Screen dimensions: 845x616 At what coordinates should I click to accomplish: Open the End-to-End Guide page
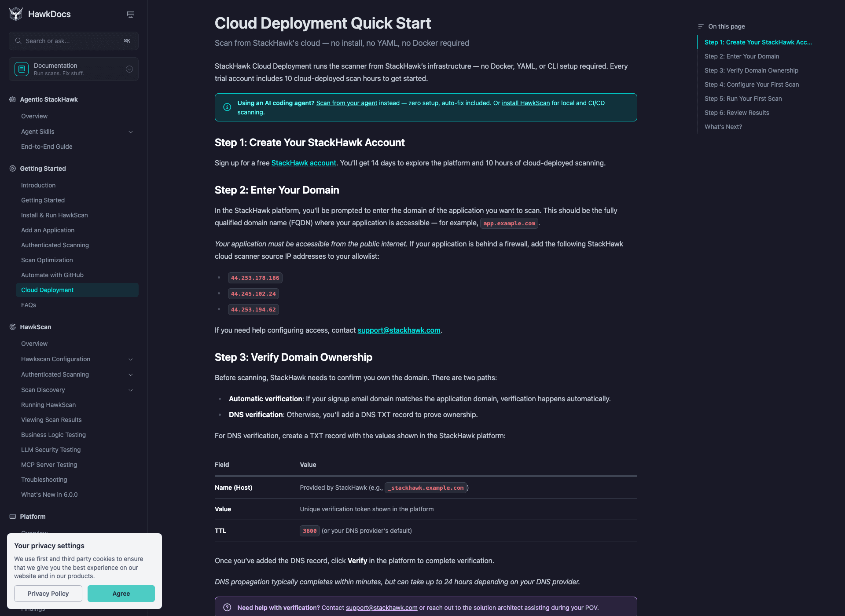coord(47,147)
